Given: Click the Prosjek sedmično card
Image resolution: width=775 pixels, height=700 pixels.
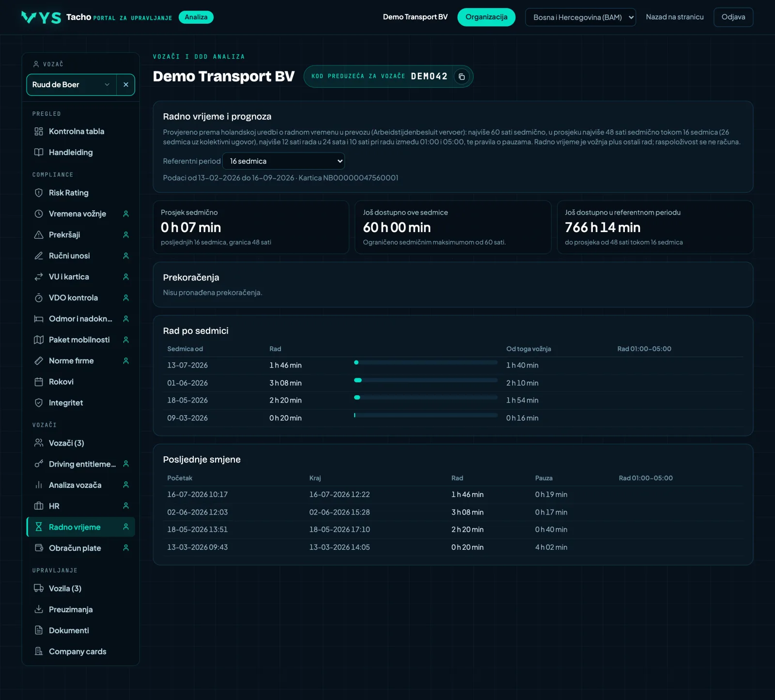Looking at the screenshot, I should tap(251, 227).
